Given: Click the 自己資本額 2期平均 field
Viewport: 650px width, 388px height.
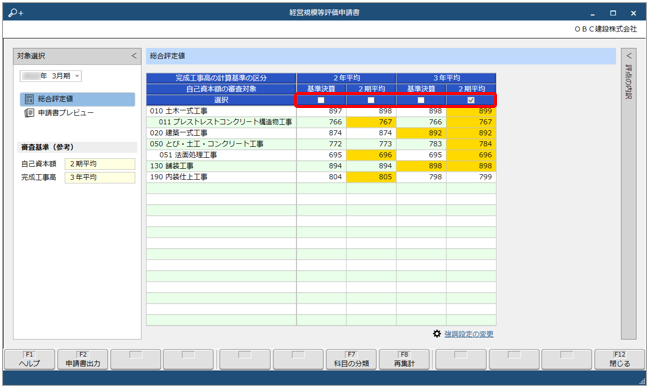Looking at the screenshot, I should tap(100, 164).
